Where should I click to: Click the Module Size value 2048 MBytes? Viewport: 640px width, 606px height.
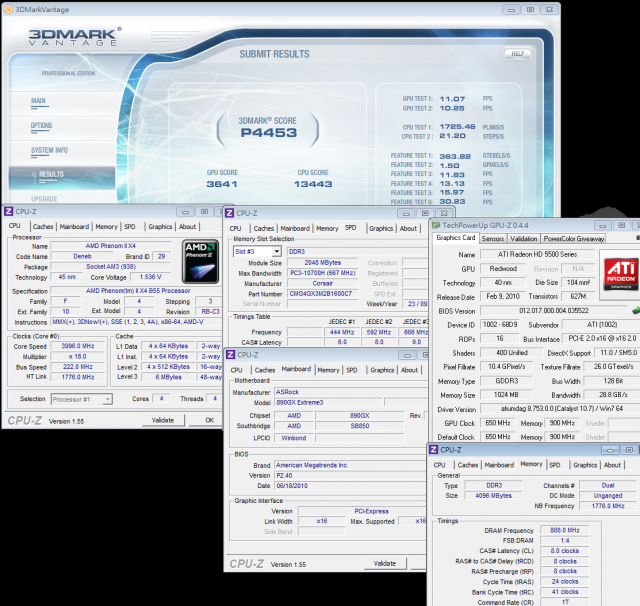click(322, 262)
